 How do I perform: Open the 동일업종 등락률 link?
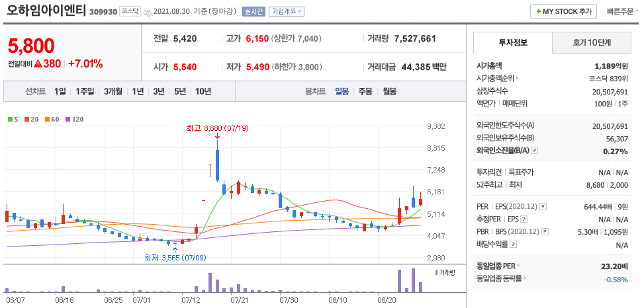point(502,278)
